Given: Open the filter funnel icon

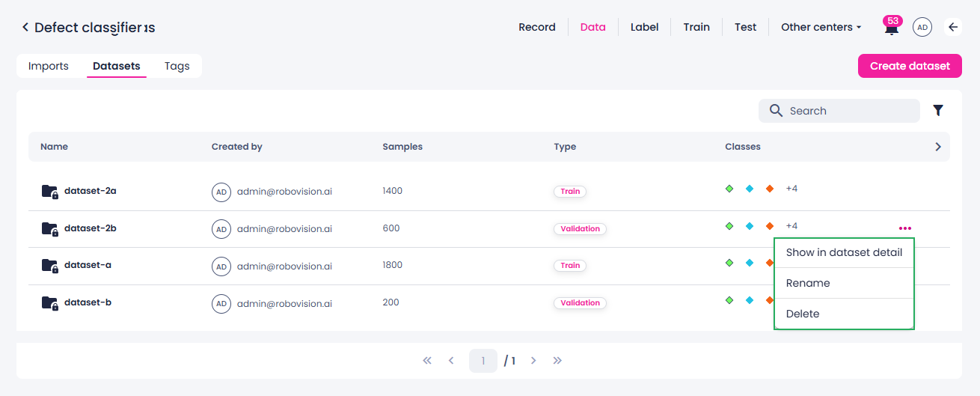Looking at the screenshot, I should click(938, 111).
